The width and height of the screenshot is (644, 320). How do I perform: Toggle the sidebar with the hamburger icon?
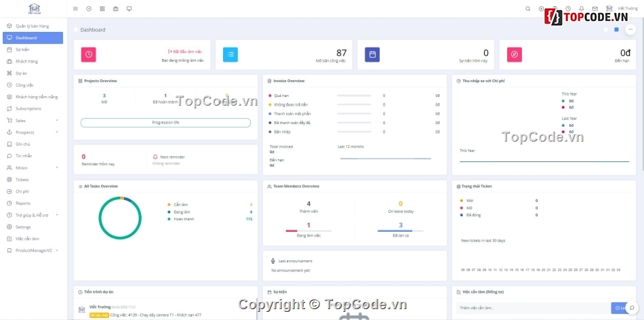pos(75,9)
